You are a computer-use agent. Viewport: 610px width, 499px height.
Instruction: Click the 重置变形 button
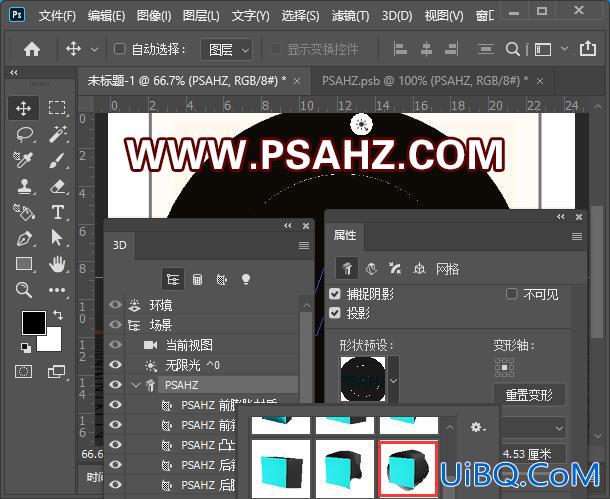529,395
